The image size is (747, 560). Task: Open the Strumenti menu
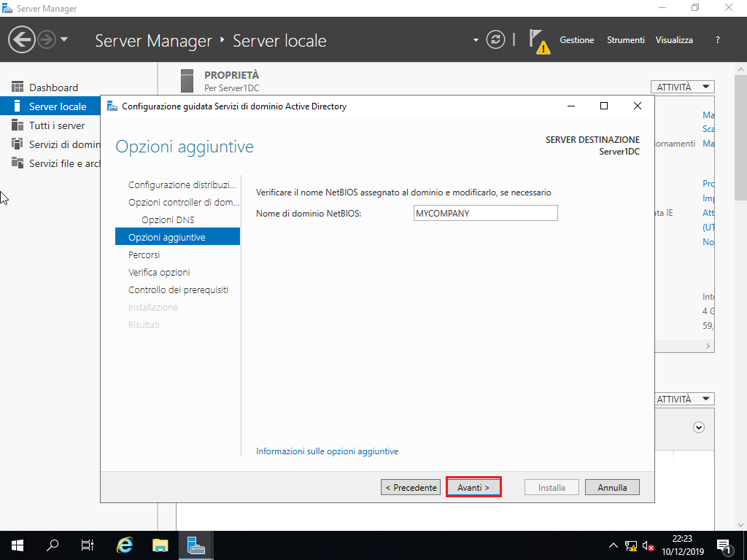coord(625,40)
